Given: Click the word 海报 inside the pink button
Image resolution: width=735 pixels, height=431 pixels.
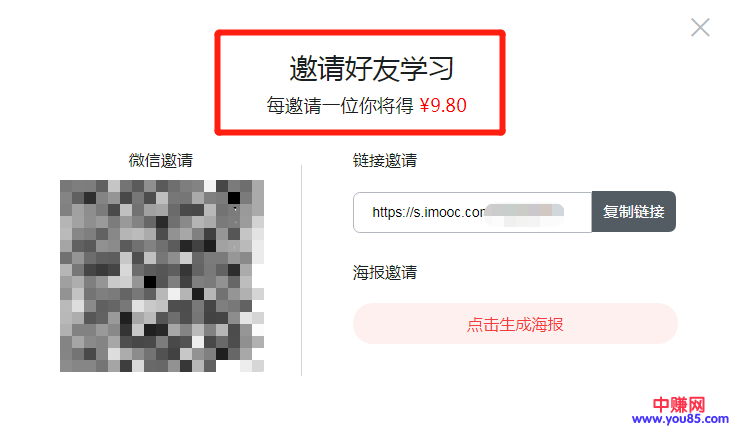Looking at the screenshot, I should [548, 325].
